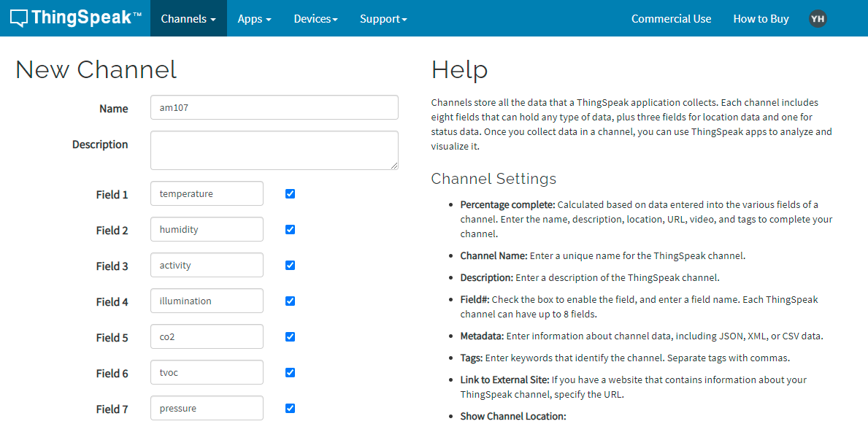Image resolution: width=868 pixels, height=424 pixels.
Task: Click the 'Channel Settings' subheading
Action: 493,179
